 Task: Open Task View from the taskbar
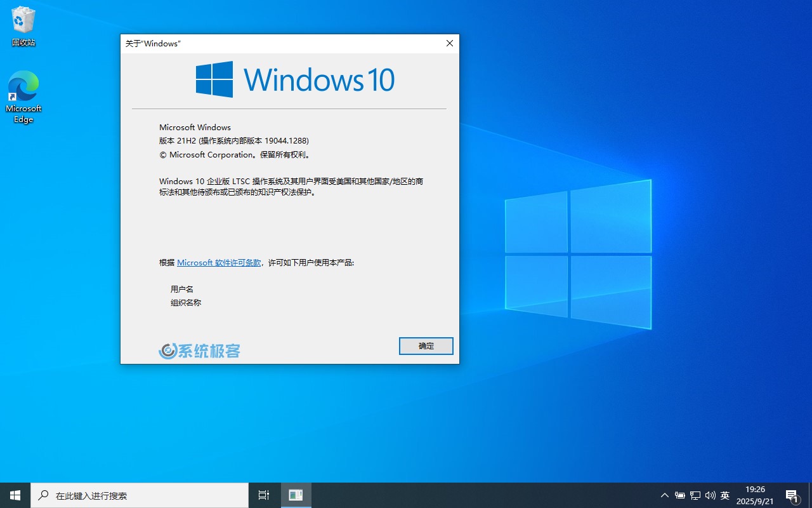point(264,495)
